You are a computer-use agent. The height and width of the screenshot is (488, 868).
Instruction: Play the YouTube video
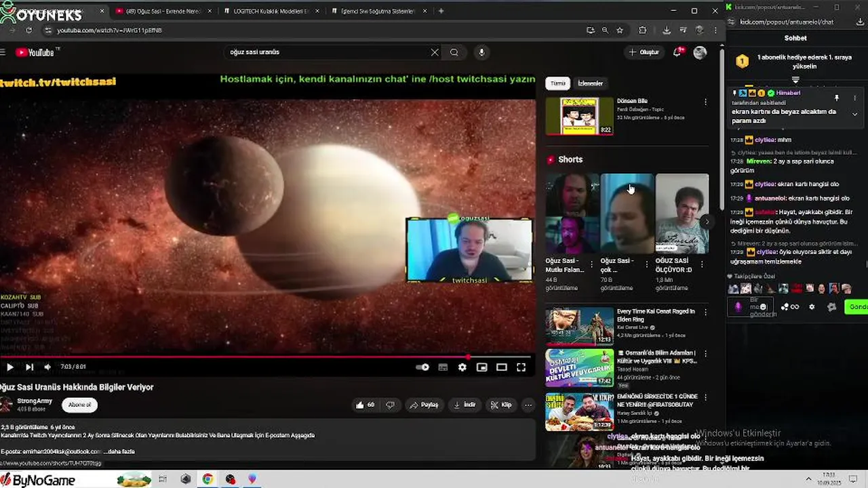click(x=9, y=367)
